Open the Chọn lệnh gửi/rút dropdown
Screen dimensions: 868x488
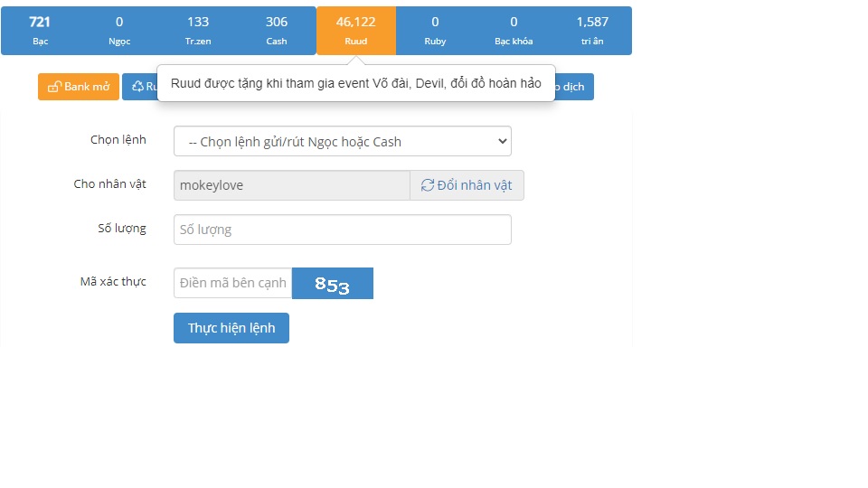[x=342, y=141]
